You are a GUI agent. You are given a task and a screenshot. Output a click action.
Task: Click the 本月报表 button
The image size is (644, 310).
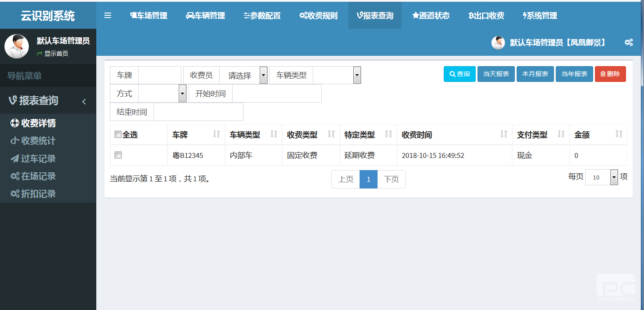(x=535, y=74)
